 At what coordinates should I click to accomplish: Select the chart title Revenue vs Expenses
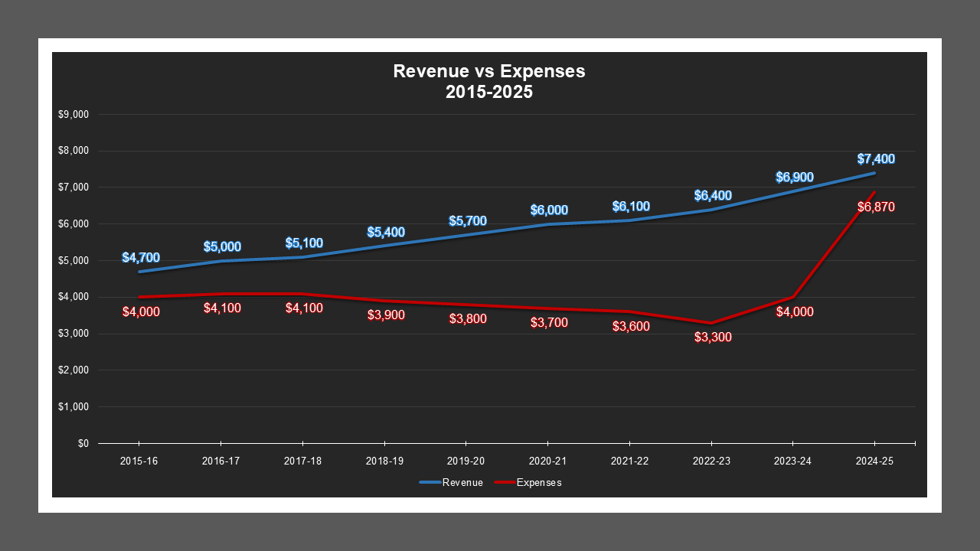488,71
